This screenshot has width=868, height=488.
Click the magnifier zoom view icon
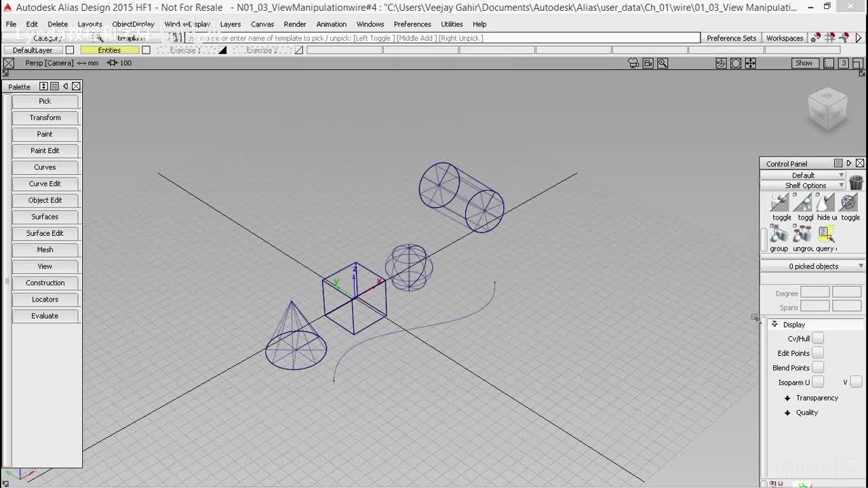click(663, 63)
